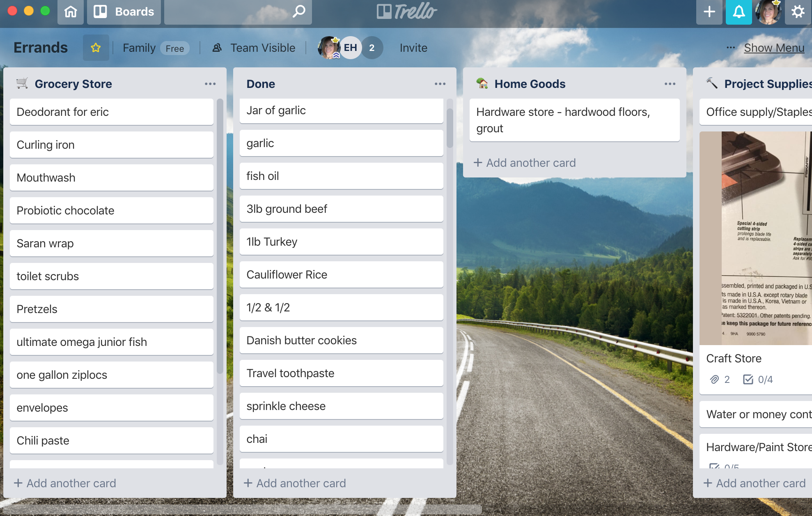Open the Water or money cont card
The image size is (812, 516).
(756, 414)
